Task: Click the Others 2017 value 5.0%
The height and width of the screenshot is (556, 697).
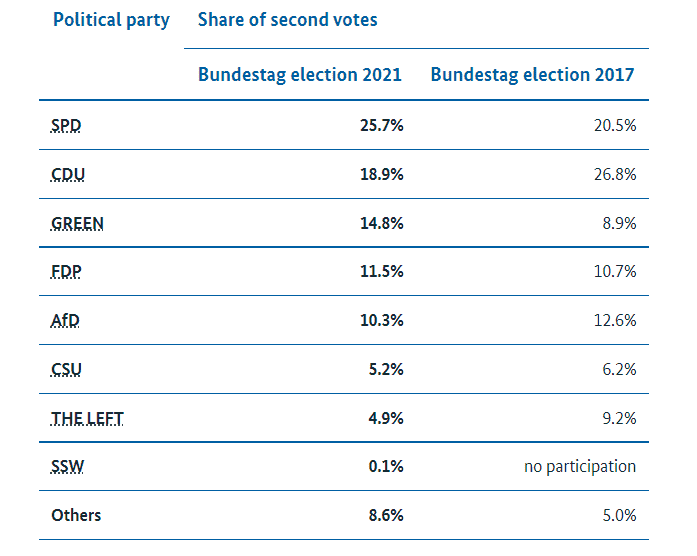Action: [617, 516]
